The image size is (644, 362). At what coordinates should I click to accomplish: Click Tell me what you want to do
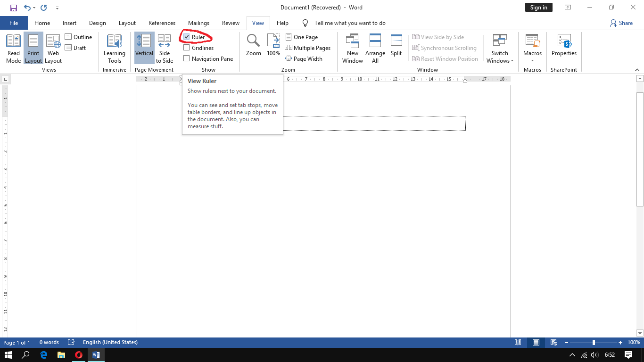(x=350, y=23)
